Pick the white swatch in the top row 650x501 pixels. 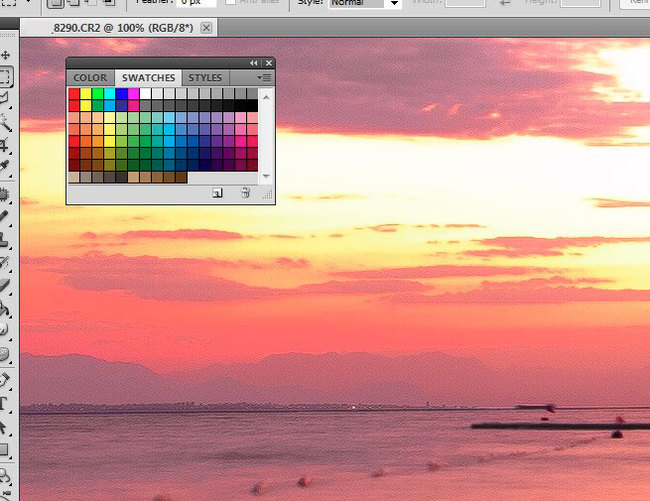[x=146, y=93]
